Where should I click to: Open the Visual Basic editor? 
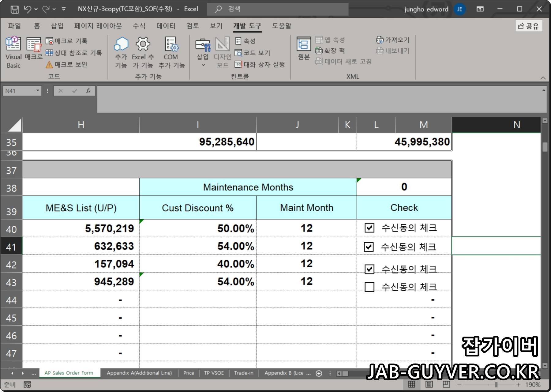coord(13,52)
